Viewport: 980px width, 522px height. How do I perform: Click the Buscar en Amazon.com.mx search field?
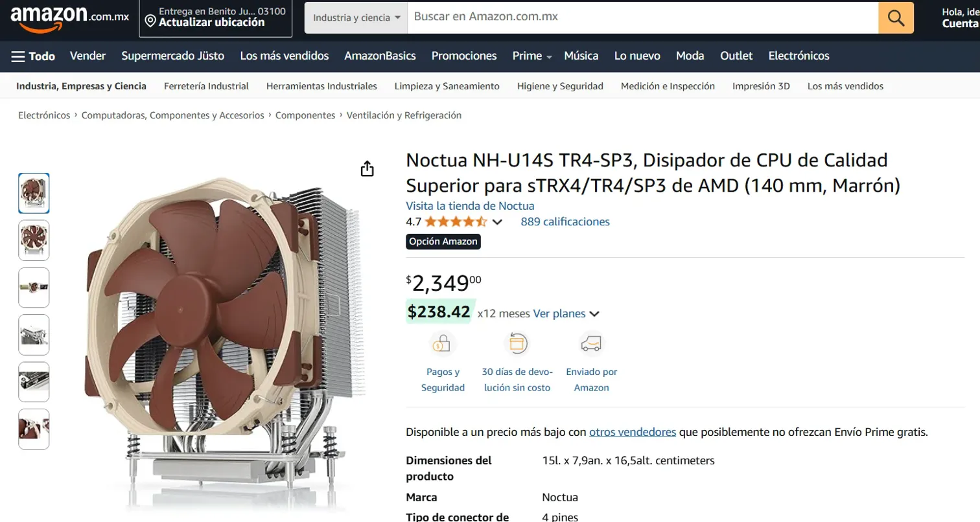[642, 17]
